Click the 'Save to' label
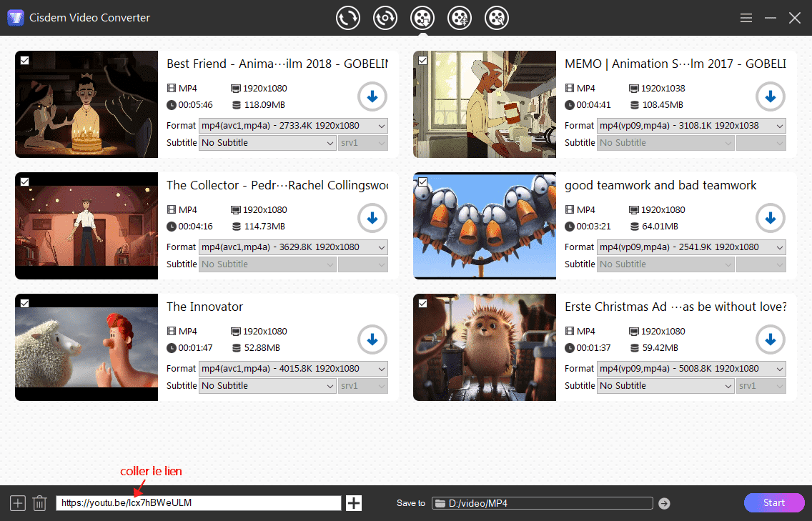Image resolution: width=812 pixels, height=521 pixels. pos(411,503)
